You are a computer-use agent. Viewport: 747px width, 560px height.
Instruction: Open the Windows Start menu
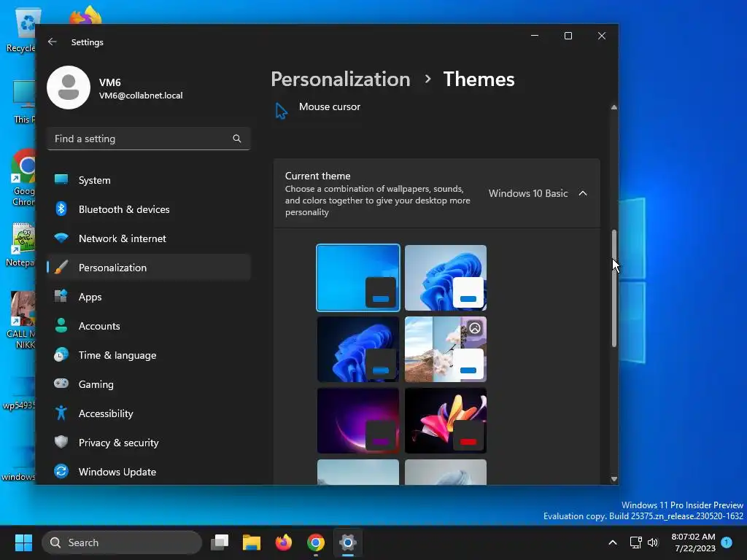pyautogui.click(x=23, y=542)
